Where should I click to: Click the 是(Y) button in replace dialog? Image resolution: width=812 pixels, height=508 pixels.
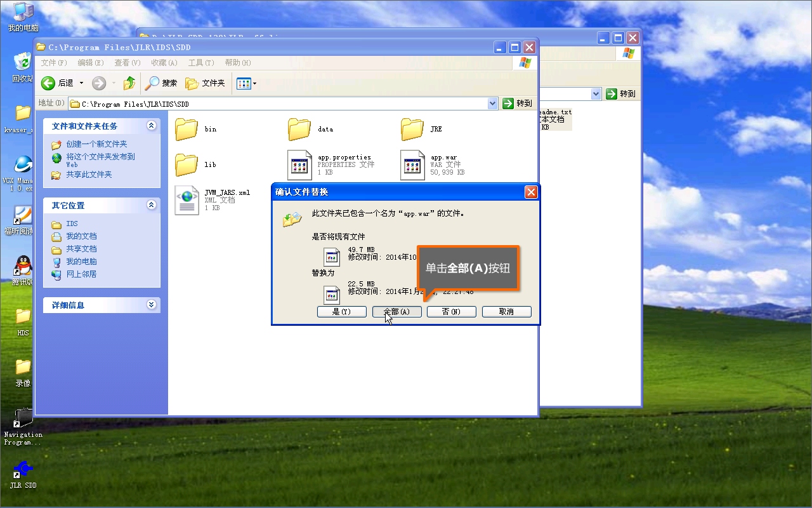[342, 312]
